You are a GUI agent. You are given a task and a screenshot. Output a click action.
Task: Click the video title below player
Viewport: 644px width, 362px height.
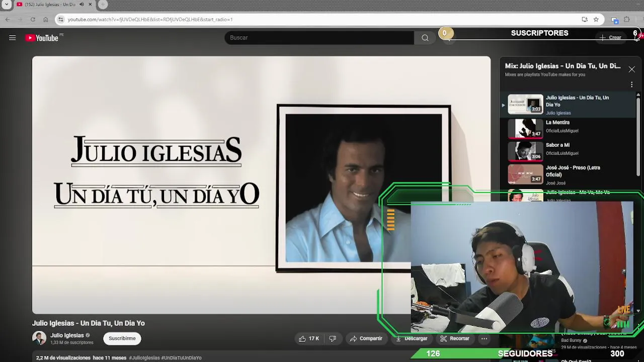click(89, 323)
